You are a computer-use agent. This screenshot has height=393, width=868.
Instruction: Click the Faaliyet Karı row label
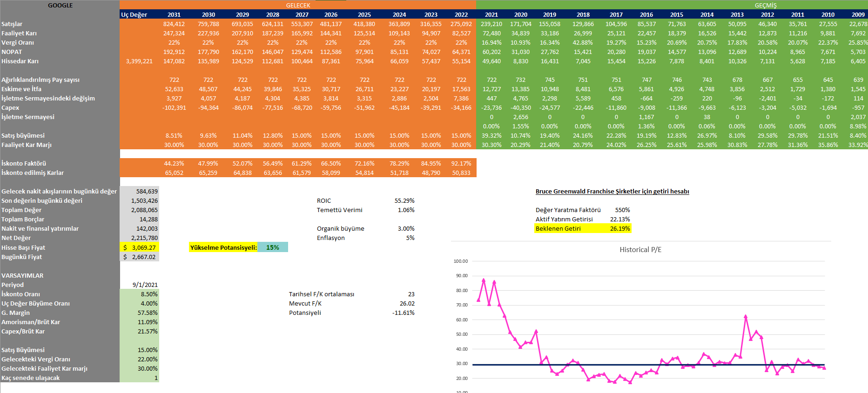(x=19, y=33)
